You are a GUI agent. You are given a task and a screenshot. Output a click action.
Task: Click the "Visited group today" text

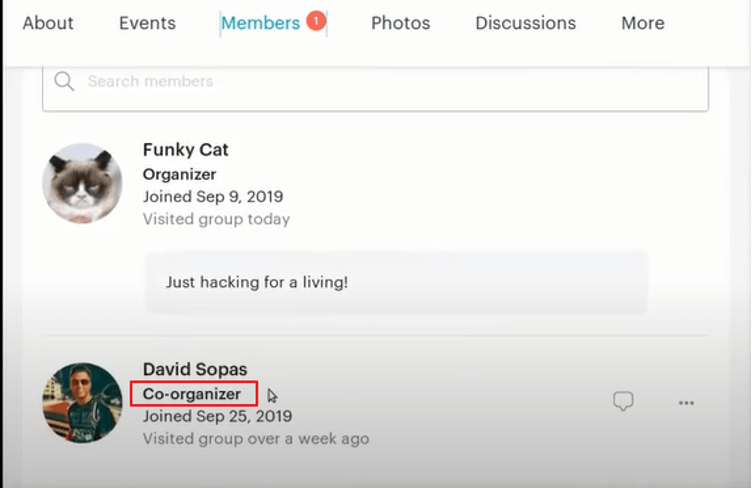point(216,219)
